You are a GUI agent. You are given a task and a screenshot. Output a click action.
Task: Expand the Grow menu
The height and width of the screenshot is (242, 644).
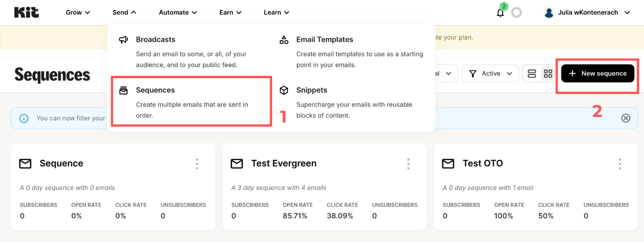78,13
